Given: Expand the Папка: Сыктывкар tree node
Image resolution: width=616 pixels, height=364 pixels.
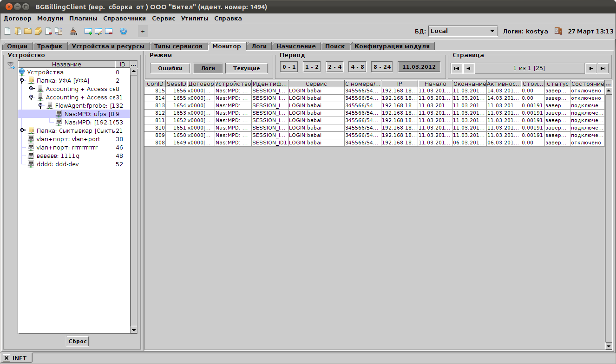Looking at the screenshot, I should tap(22, 131).
